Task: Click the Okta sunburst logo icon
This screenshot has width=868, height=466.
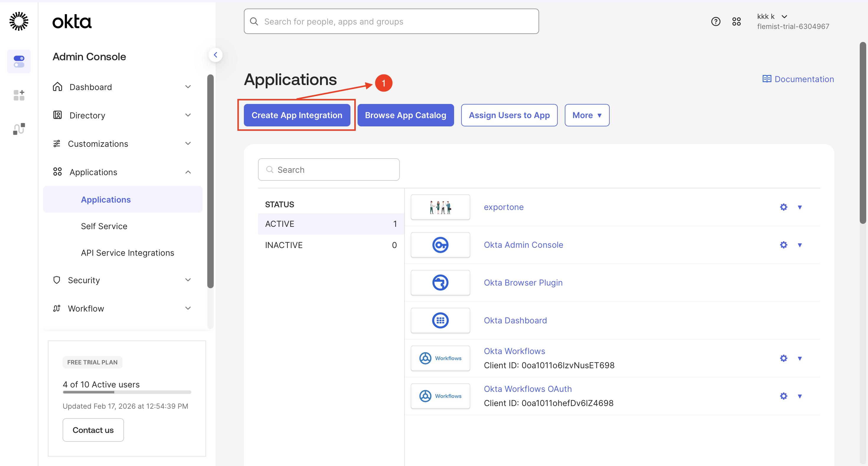Action: [x=19, y=21]
